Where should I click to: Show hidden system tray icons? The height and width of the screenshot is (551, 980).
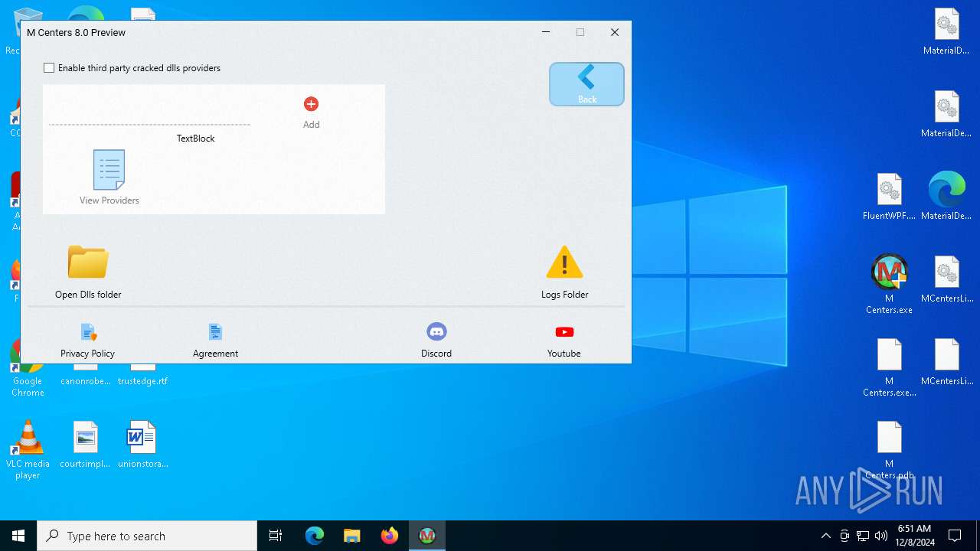(x=825, y=536)
